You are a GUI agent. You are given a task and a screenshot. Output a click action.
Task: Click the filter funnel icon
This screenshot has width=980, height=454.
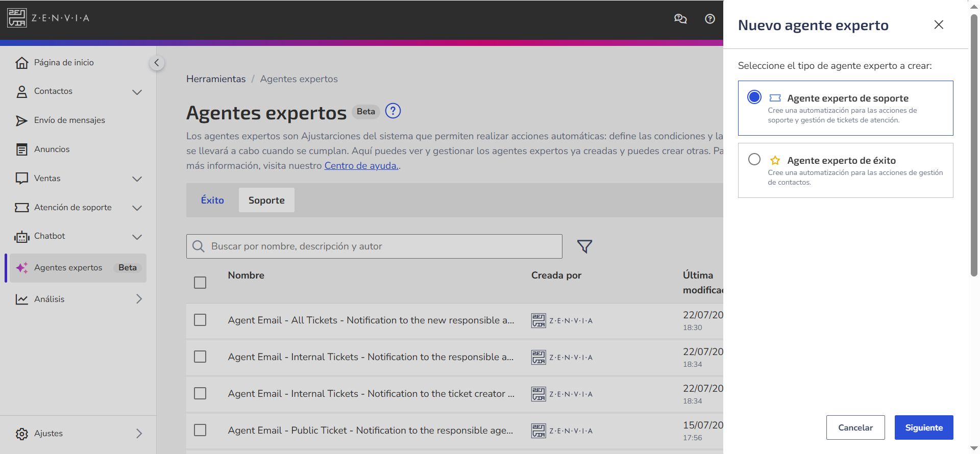point(584,246)
